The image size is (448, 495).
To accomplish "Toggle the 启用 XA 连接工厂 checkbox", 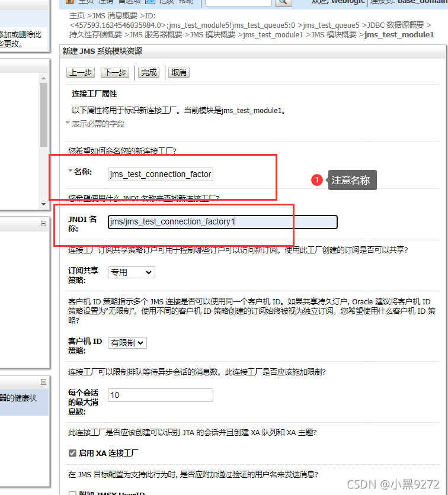I will [72, 454].
